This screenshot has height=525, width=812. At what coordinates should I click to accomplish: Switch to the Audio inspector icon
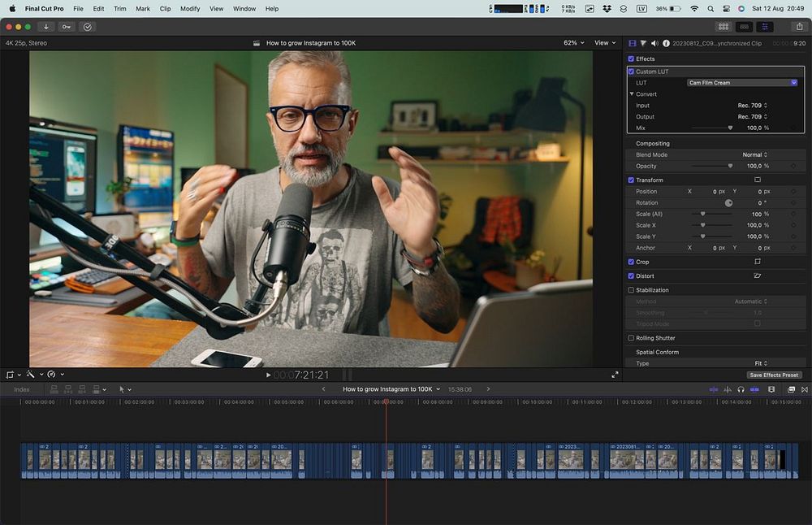coord(654,43)
